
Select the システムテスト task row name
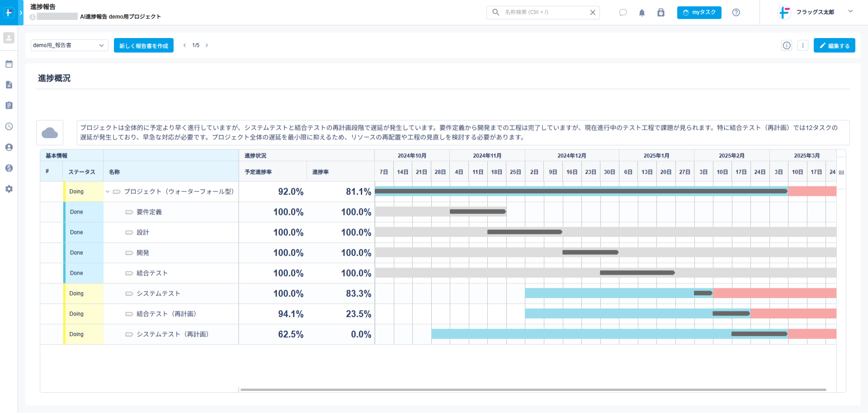(x=159, y=294)
